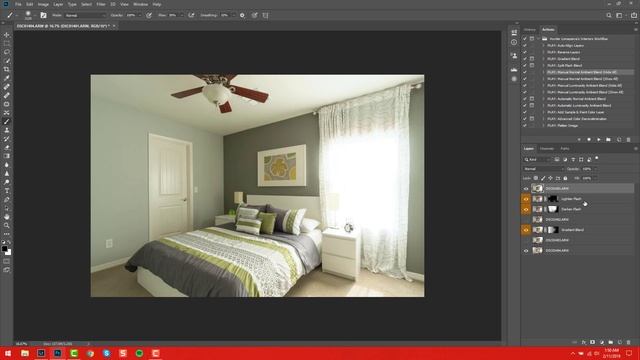Viewport: 640px width, 360px height.
Task: Create a new group in Layers panel
Action: tap(611, 342)
